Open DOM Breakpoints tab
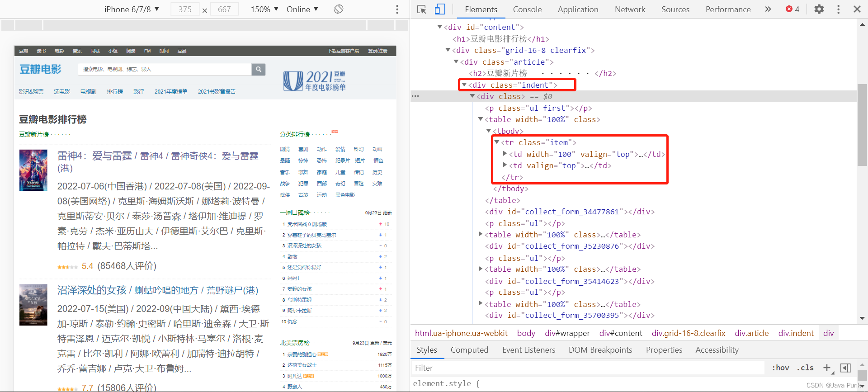This screenshot has height=392, width=868. 601,350
